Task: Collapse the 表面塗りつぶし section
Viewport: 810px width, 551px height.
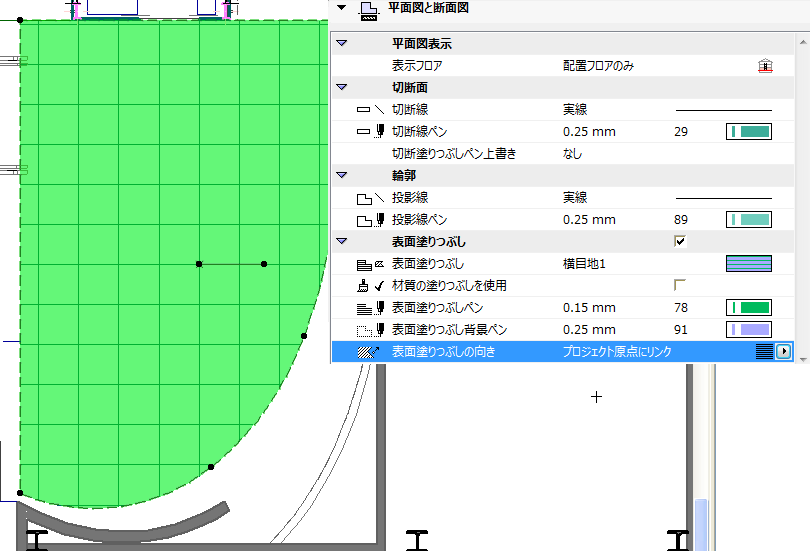Action: coord(341,241)
